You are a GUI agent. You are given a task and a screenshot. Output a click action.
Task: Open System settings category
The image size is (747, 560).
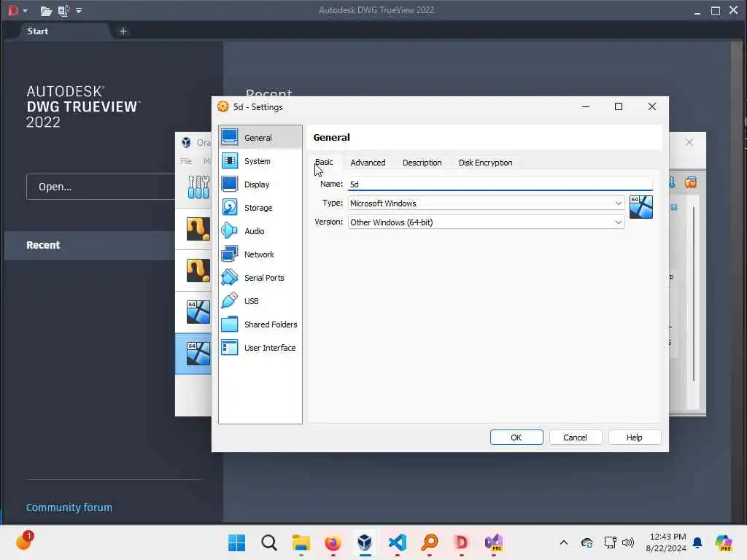[x=260, y=161]
